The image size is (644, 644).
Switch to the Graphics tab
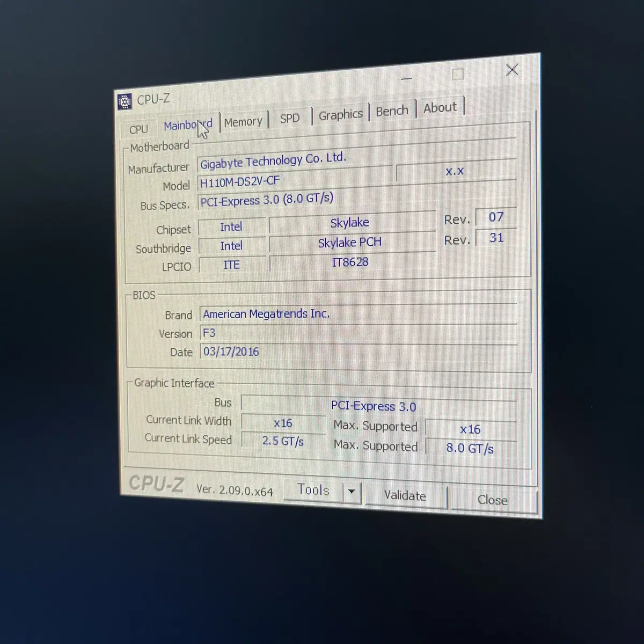click(x=341, y=115)
